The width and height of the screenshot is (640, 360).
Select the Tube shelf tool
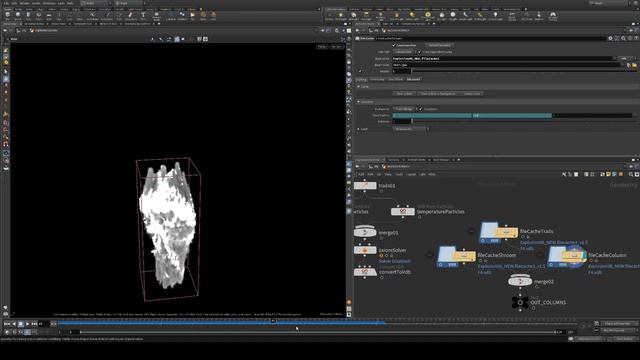click(x=28, y=16)
